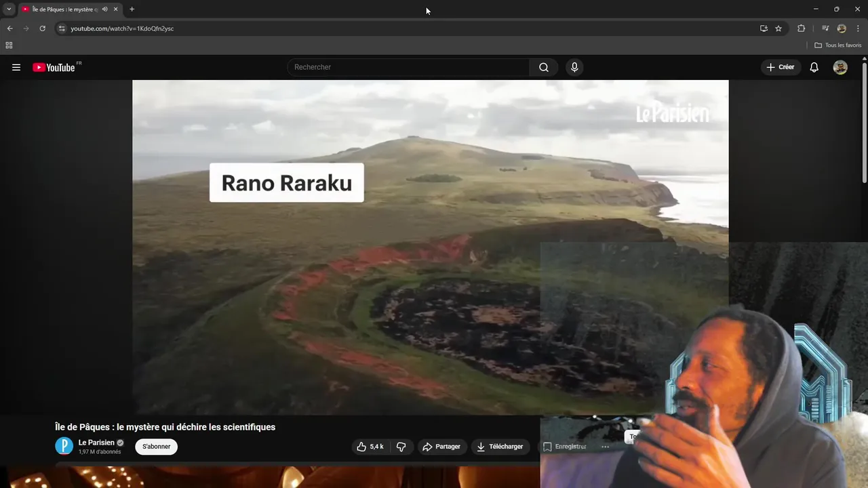Screen dimensions: 868x488
Task: Open the three-dot more actions menu
Action: click(605, 447)
